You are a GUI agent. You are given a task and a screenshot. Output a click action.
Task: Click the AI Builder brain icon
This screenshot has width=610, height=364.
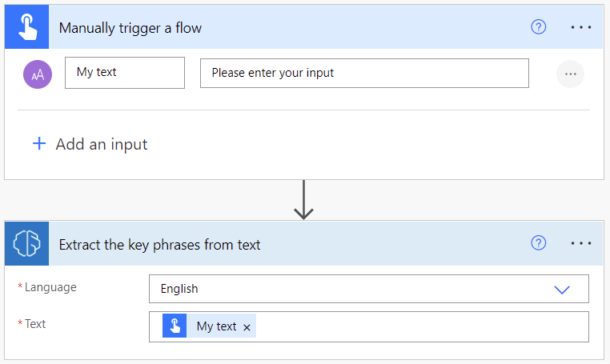point(28,244)
